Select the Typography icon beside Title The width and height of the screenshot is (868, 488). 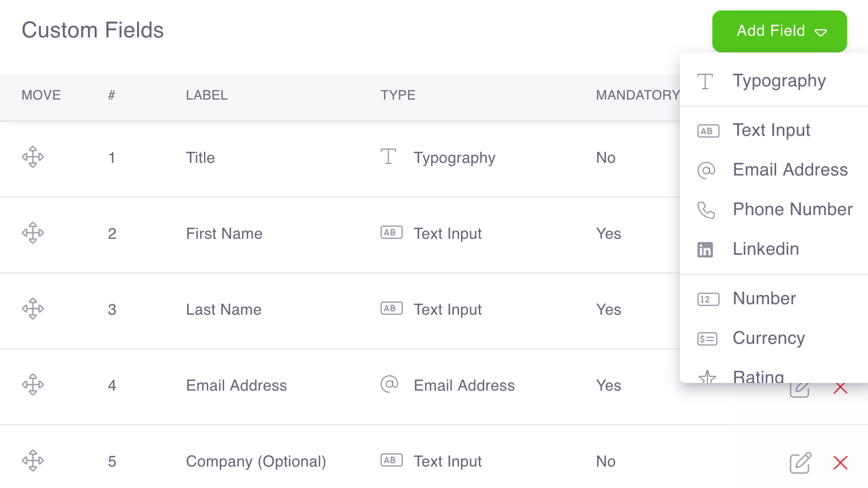(x=389, y=157)
